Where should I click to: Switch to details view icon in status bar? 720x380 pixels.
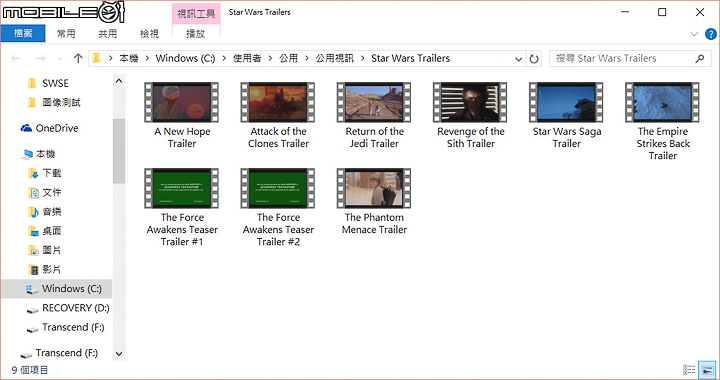tap(689, 369)
